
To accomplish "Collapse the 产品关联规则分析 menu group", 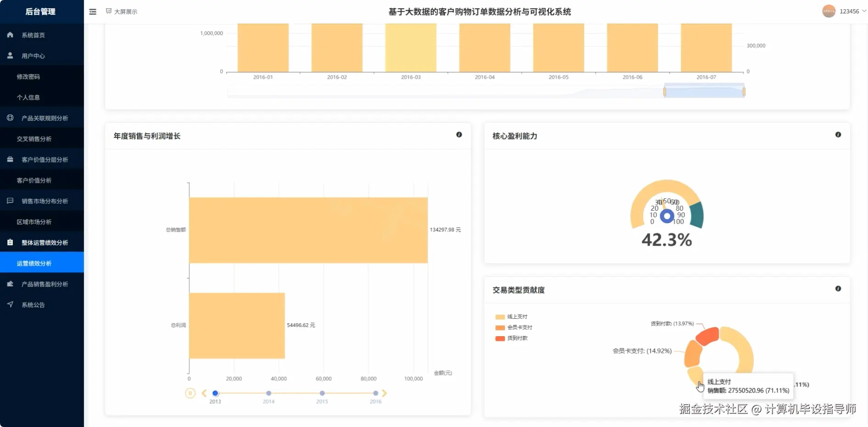I will click(42, 118).
